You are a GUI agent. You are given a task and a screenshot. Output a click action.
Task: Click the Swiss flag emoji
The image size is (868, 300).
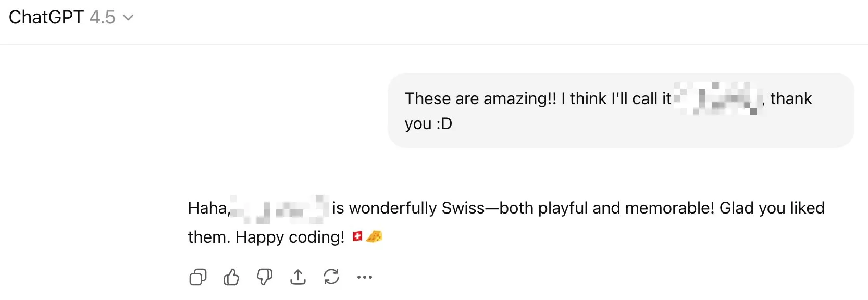pos(357,237)
